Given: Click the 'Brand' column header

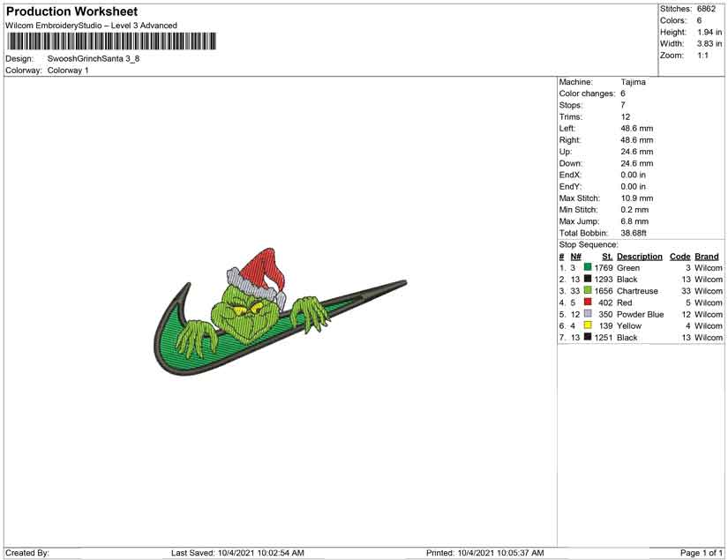Looking at the screenshot, I should 707,257.
